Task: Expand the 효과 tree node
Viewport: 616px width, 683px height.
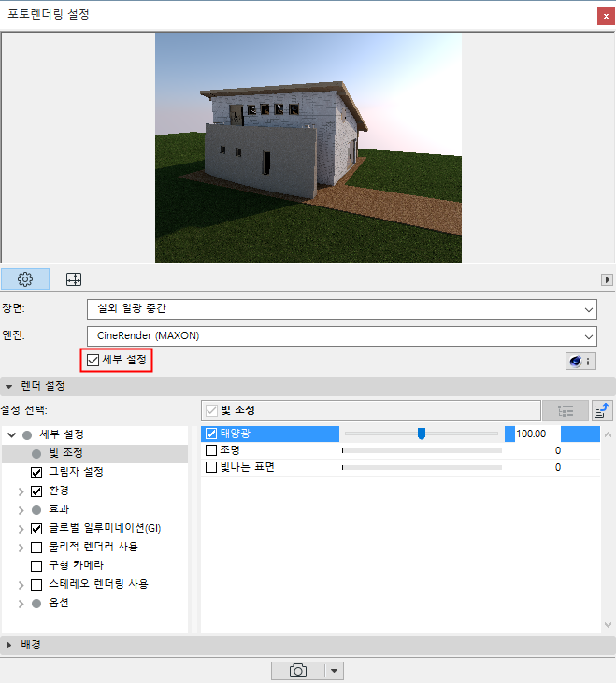Action: (21, 510)
